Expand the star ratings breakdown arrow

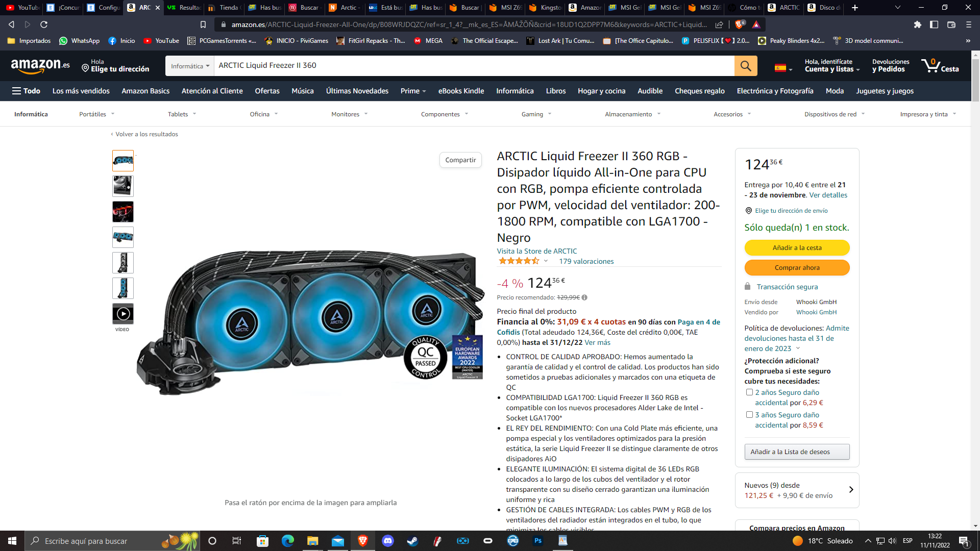[546, 261]
